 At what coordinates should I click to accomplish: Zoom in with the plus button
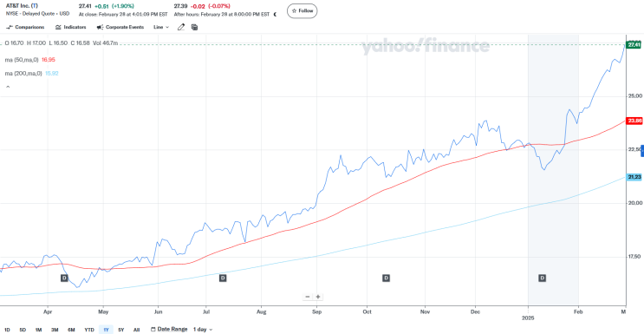pos(318,297)
